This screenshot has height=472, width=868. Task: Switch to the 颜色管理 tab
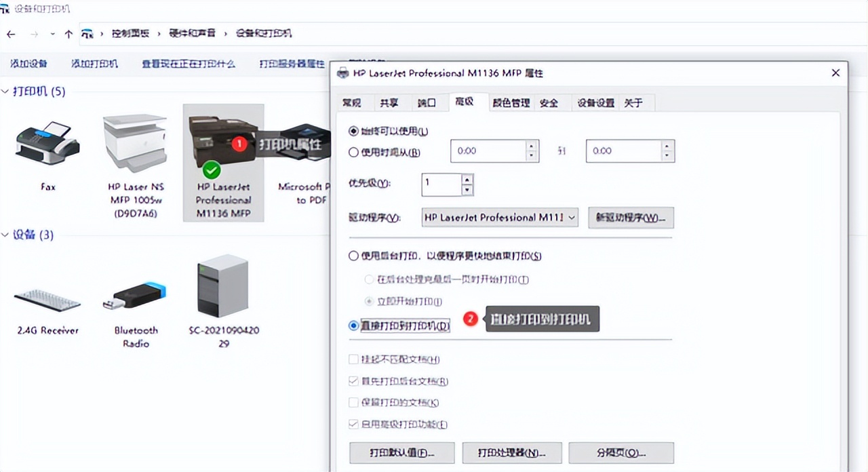point(511,102)
